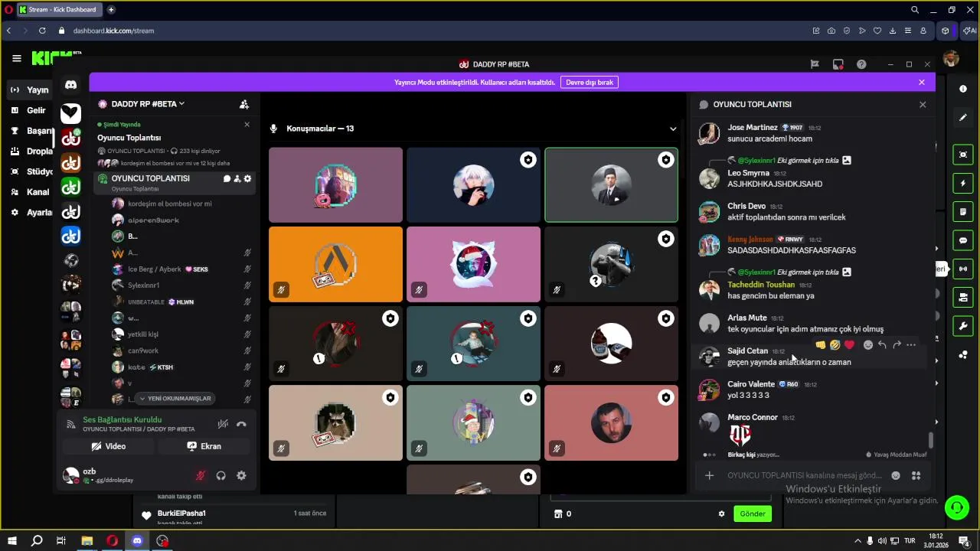Jump to unread with YENİ OKUNMAMIŞLAR pill
This screenshot has width=980, height=551.
coord(175,399)
